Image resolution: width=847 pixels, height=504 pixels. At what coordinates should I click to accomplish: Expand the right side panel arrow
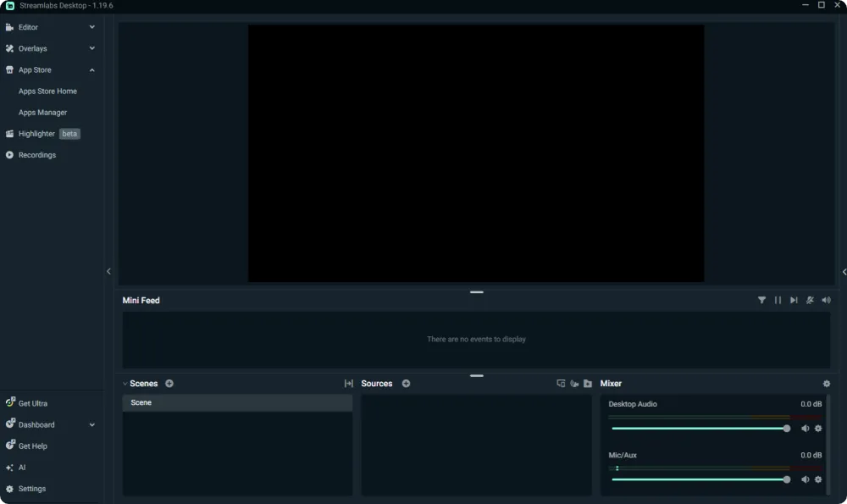(x=844, y=272)
